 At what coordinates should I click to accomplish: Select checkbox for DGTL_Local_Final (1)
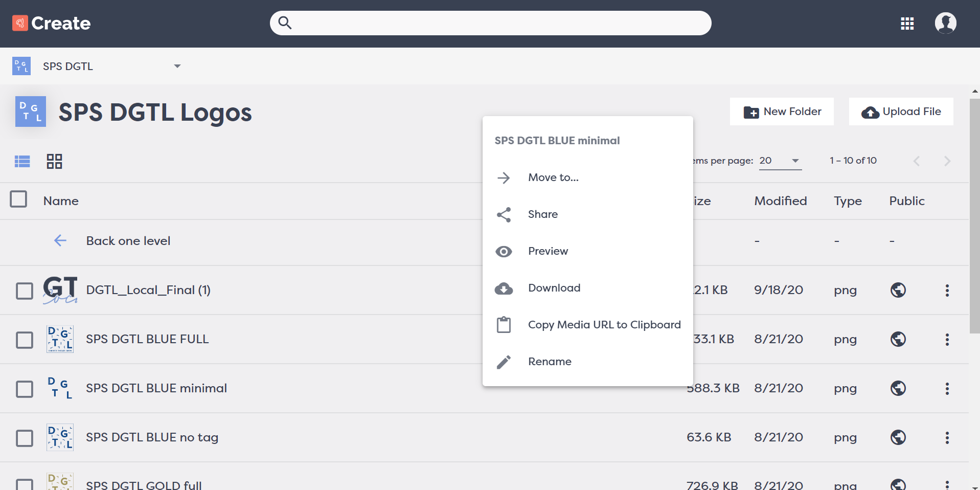click(25, 291)
